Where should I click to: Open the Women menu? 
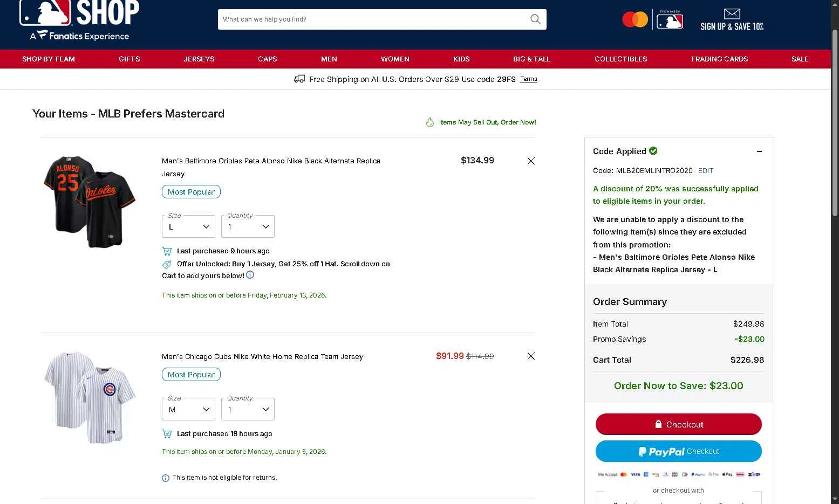pyautogui.click(x=395, y=59)
